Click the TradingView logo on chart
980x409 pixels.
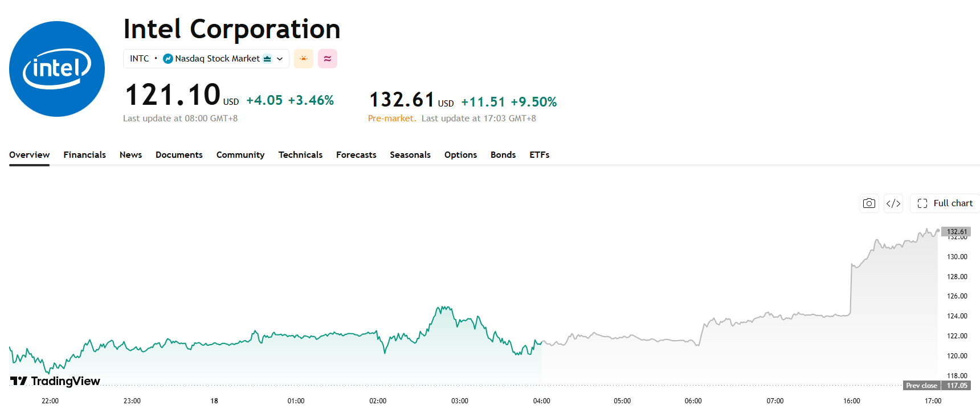pos(55,381)
